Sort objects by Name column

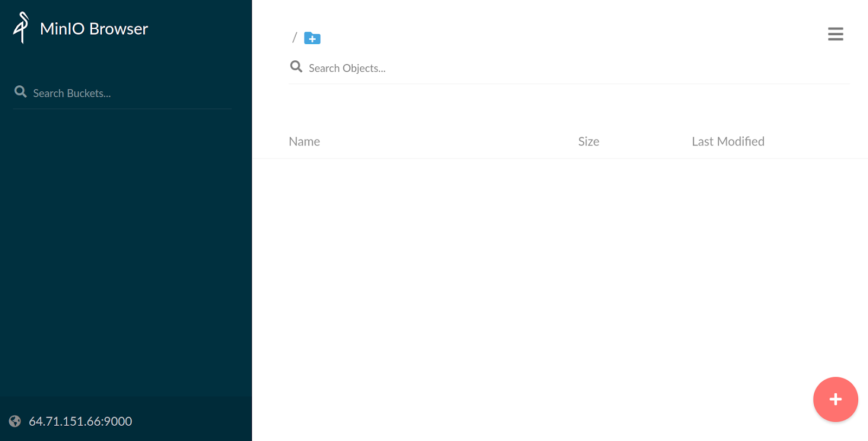click(304, 142)
